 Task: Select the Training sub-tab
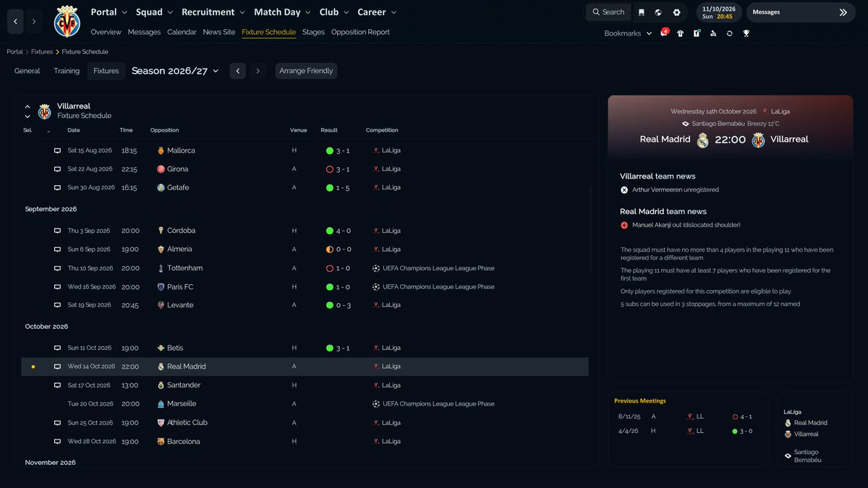(67, 71)
